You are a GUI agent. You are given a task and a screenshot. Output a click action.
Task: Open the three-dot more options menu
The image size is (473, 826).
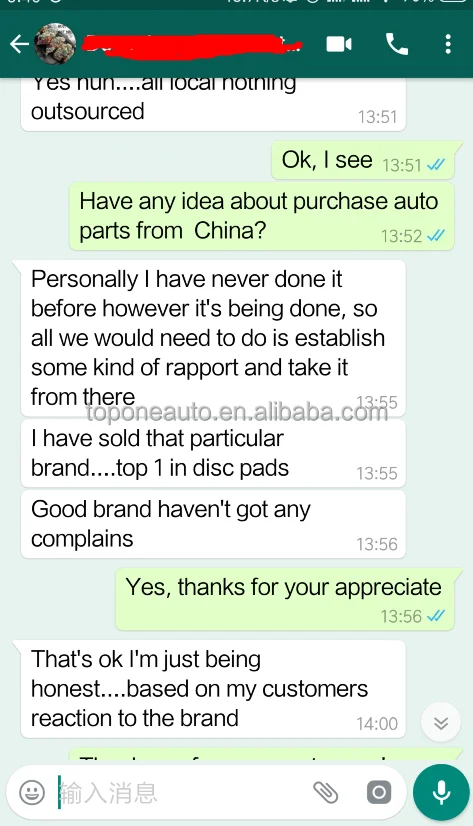pyautogui.click(x=448, y=44)
